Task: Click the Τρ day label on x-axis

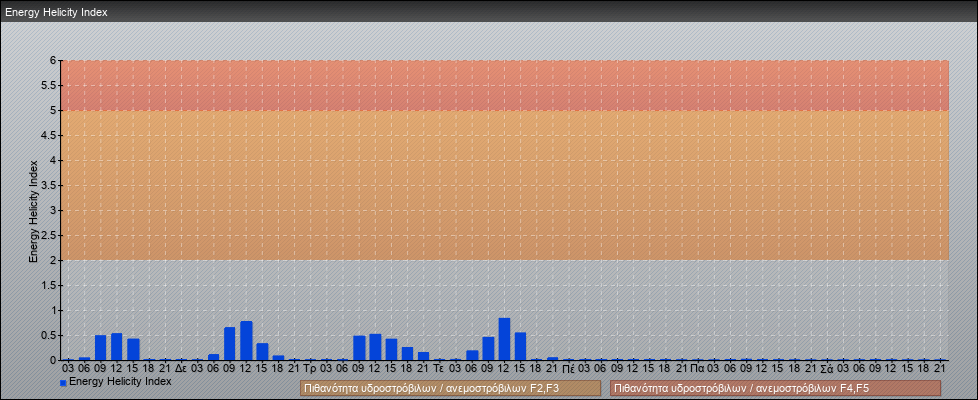Action: coord(310,369)
